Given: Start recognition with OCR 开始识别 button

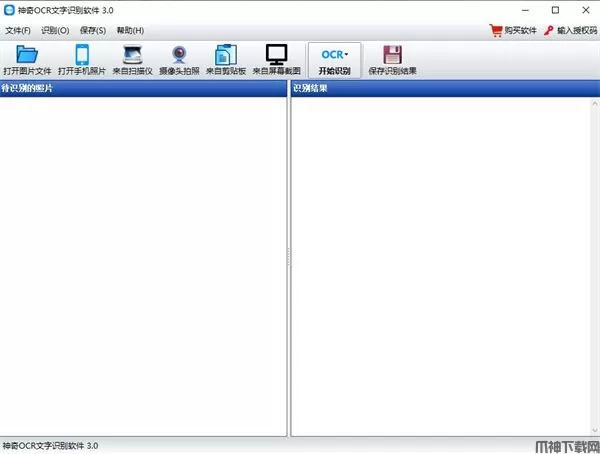Looking at the screenshot, I should coord(334,60).
